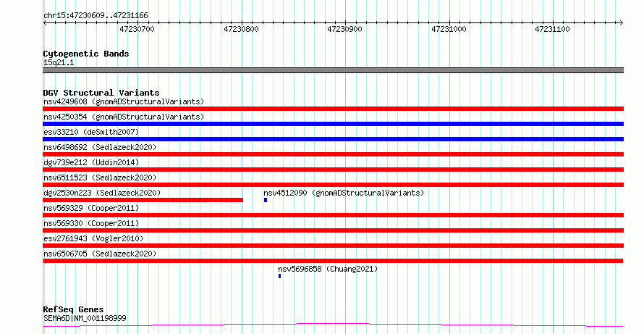Click the short red bar under dgv2530n223
Viewport: 644px width, 334px height.
click(143, 200)
